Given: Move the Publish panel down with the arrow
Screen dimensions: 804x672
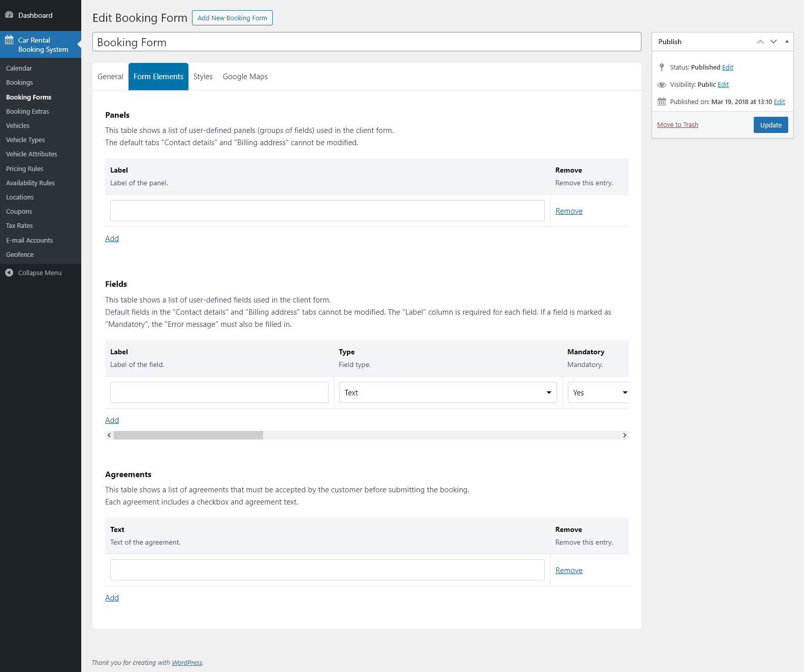Looking at the screenshot, I should coord(774,42).
